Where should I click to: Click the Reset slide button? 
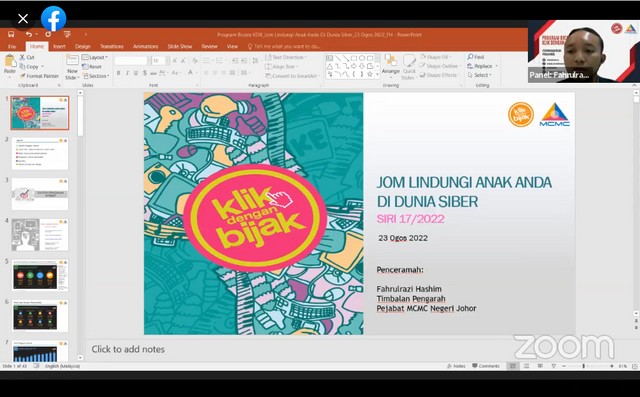tap(92, 67)
